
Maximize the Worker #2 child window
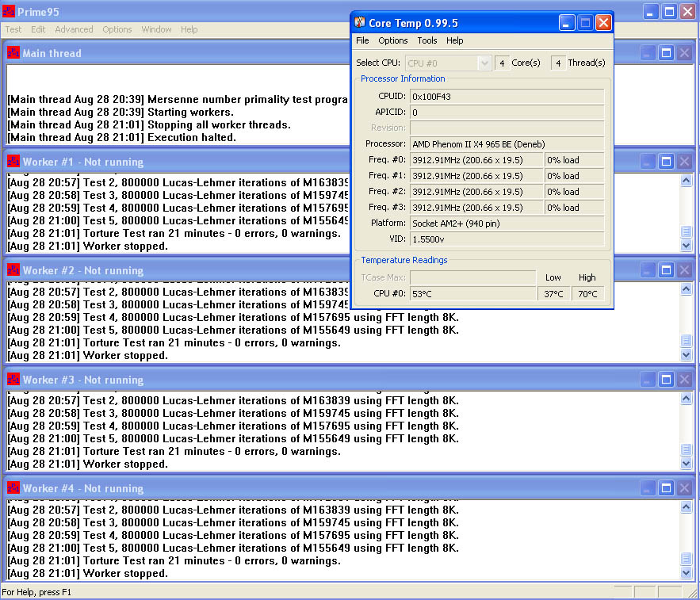click(x=666, y=269)
